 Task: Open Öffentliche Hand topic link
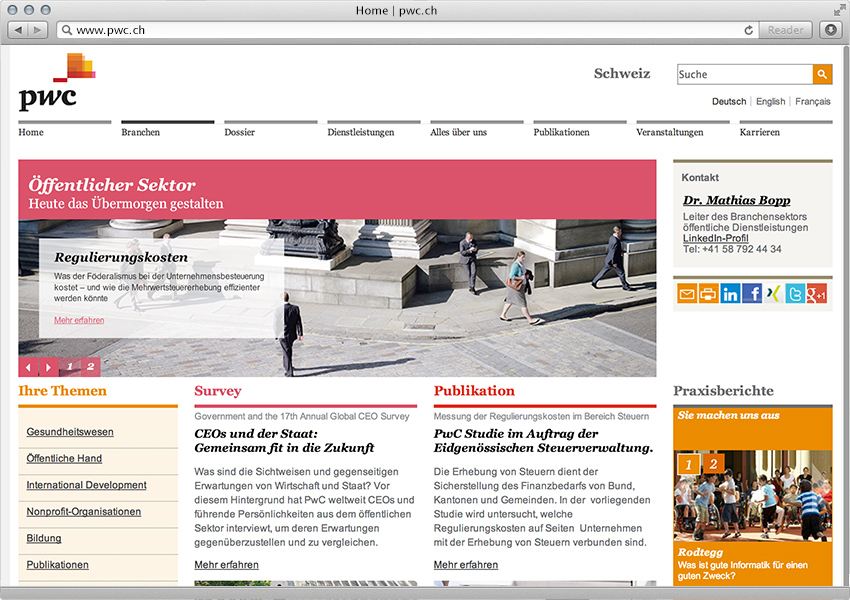point(64,459)
